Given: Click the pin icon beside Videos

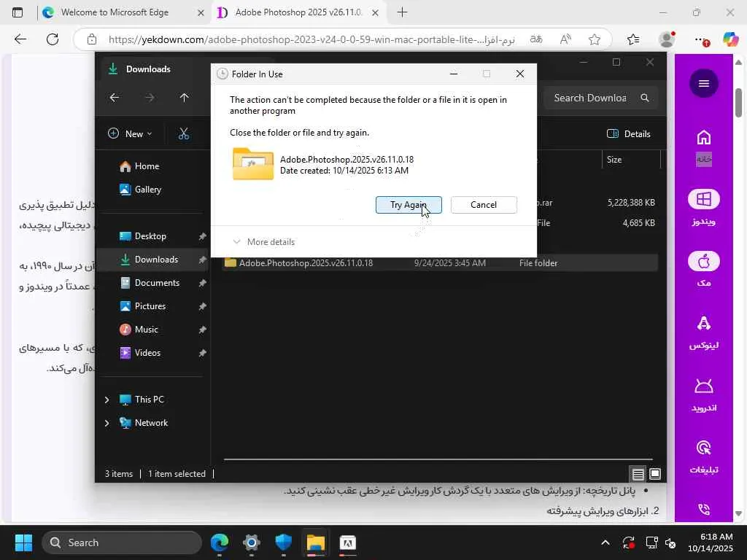Looking at the screenshot, I should pos(203,353).
